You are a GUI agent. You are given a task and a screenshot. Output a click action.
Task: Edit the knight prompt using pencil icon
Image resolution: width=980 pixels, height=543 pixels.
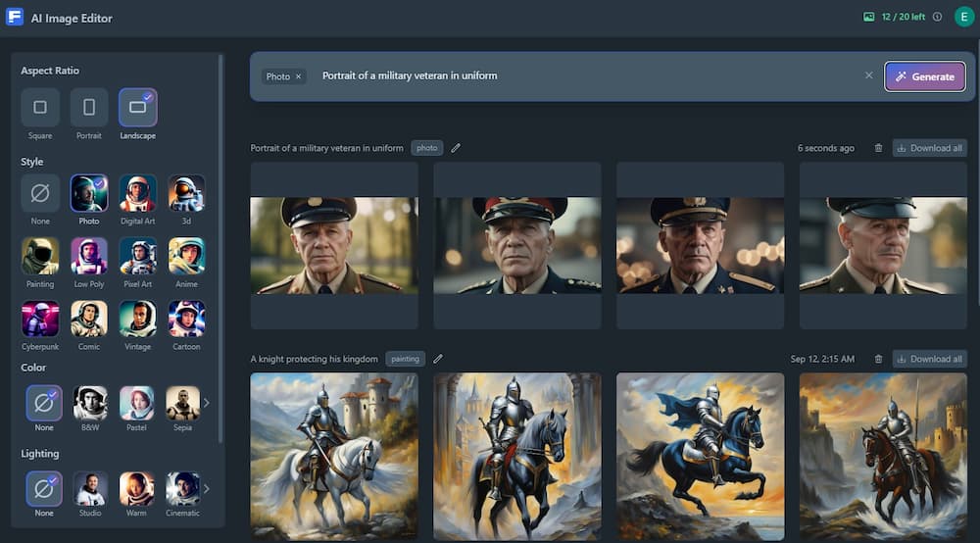point(438,359)
